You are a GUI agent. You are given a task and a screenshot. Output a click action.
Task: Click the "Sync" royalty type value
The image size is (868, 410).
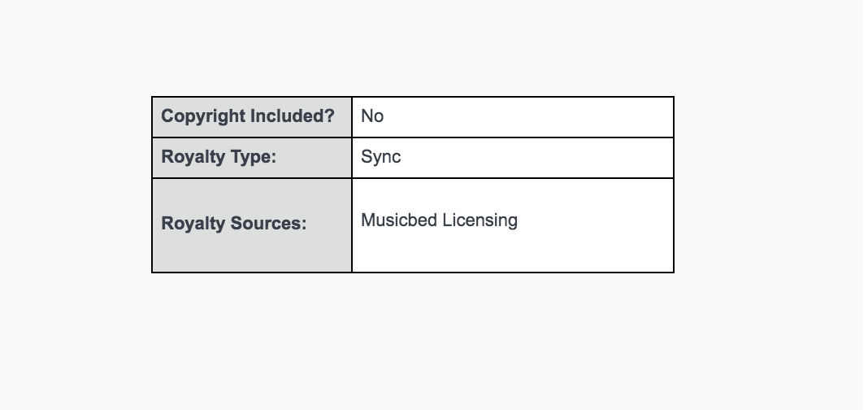tap(381, 157)
